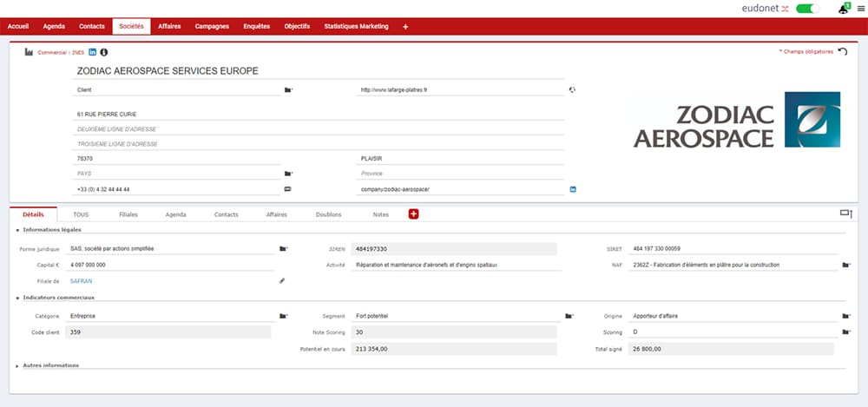The height and width of the screenshot is (407, 868).
Task: Open the Doublons sub-tab
Action: (328, 214)
